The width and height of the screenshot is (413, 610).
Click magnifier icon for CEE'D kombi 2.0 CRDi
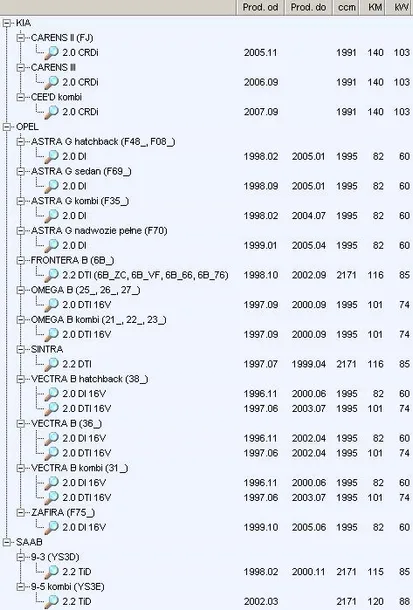(x=51, y=112)
